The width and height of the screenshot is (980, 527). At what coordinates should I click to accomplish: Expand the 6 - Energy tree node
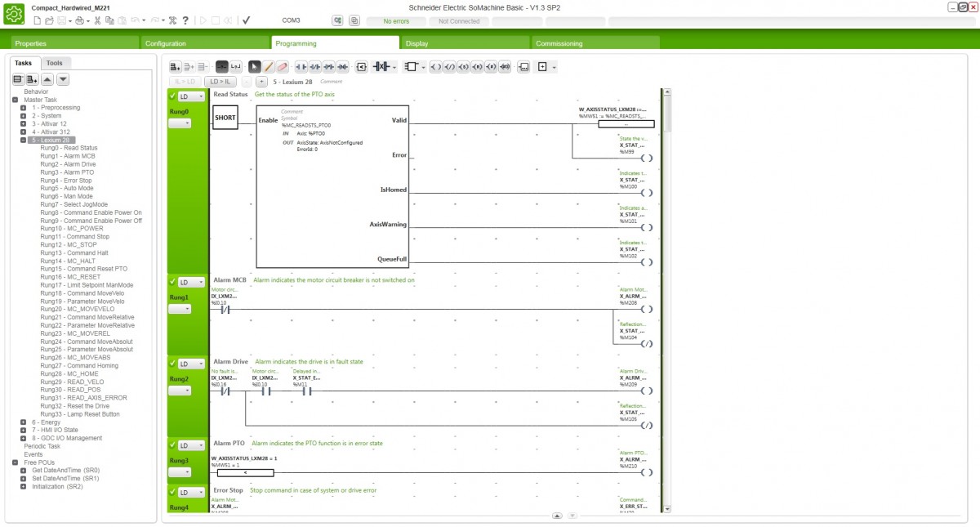(x=24, y=422)
